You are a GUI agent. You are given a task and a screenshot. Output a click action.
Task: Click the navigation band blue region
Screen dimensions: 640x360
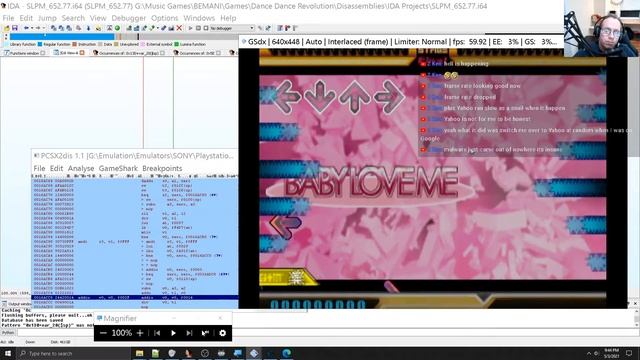point(62,37)
